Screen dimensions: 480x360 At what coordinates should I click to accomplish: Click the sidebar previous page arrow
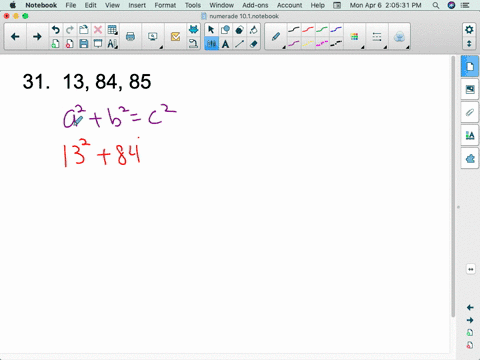[x=470, y=307]
